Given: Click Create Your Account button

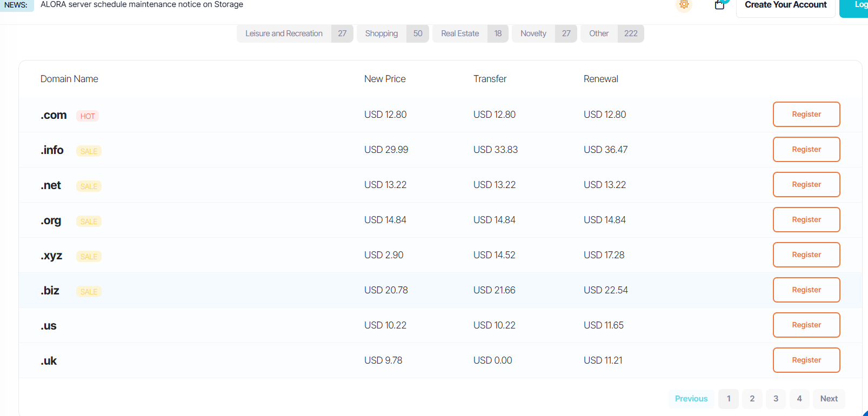Looking at the screenshot, I should (786, 5).
